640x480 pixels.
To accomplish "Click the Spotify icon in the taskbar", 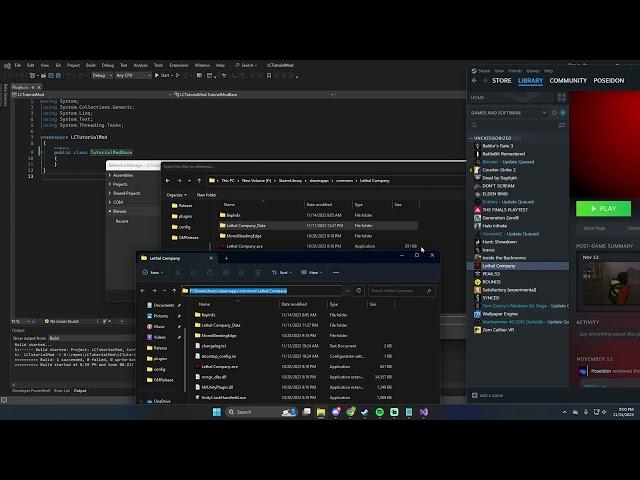I will click(x=379, y=412).
